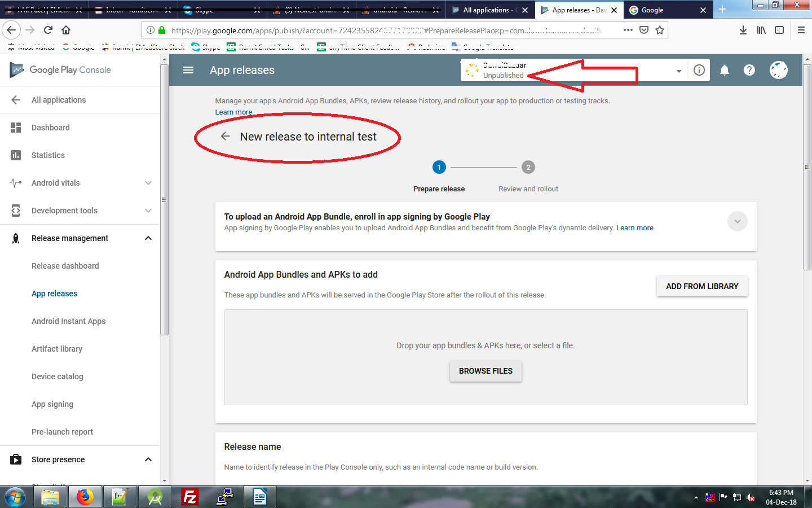Screen dimensions: 812x508
Task: Select Artifact library in sidebar
Action: (x=57, y=349)
